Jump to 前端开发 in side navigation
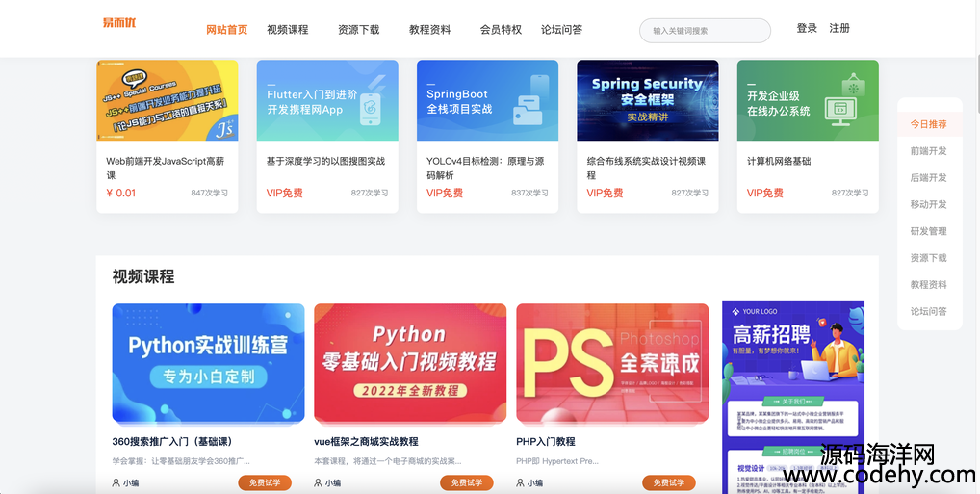Viewport: 980px width, 494px height. [929, 150]
